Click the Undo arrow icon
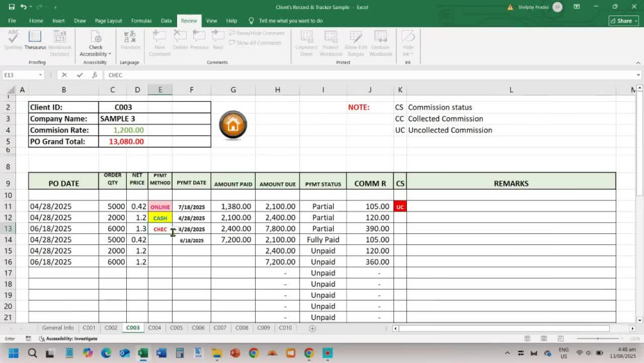The height and width of the screenshot is (363, 644). (23, 7)
